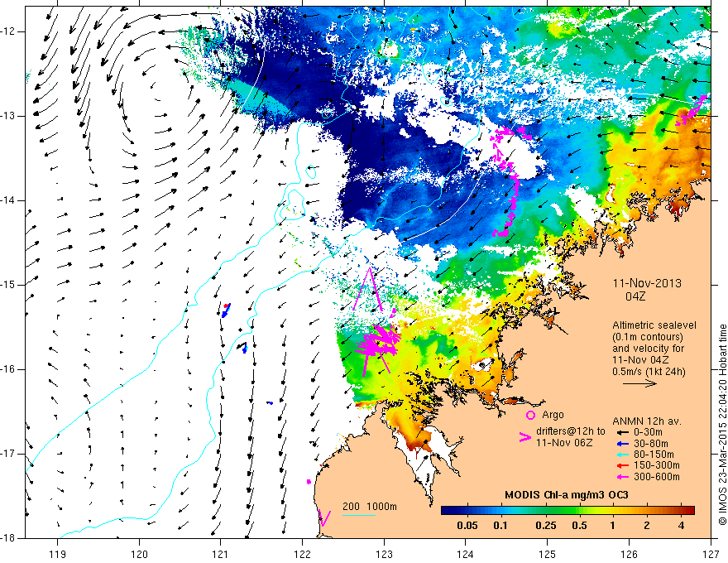Click the '150-300m' depth label
The height and width of the screenshot is (563, 728).
657,465
